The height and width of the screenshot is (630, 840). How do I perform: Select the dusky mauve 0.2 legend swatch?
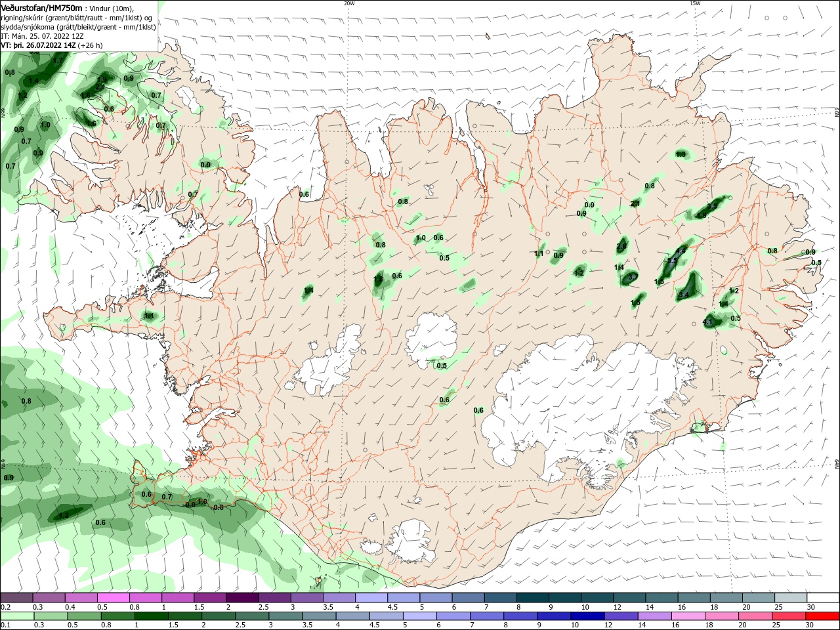pos(16,598)
